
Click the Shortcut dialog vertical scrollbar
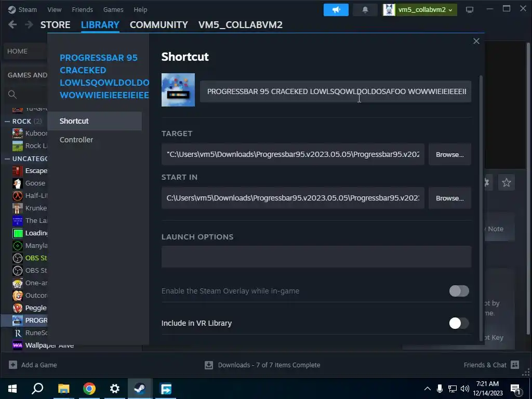(x=481, y=208)
